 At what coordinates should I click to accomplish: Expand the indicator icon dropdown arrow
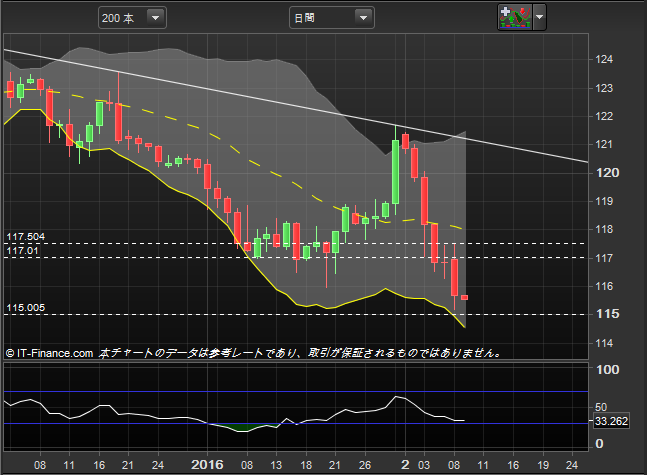point(539,17)
